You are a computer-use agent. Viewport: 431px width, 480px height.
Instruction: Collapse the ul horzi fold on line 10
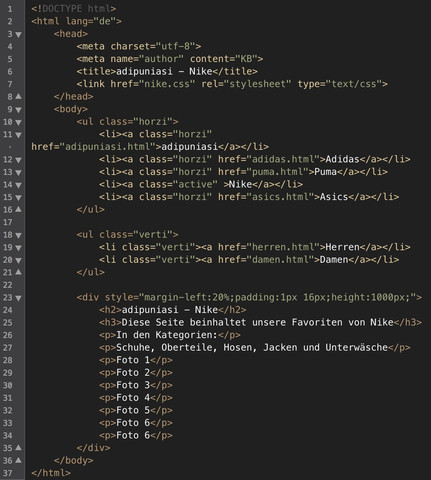point(18,122)
